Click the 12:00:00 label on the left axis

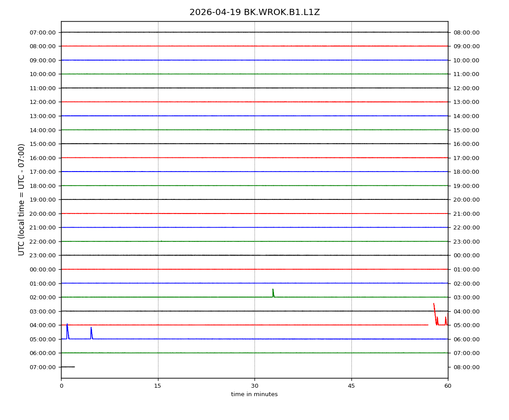coord(42,102)
